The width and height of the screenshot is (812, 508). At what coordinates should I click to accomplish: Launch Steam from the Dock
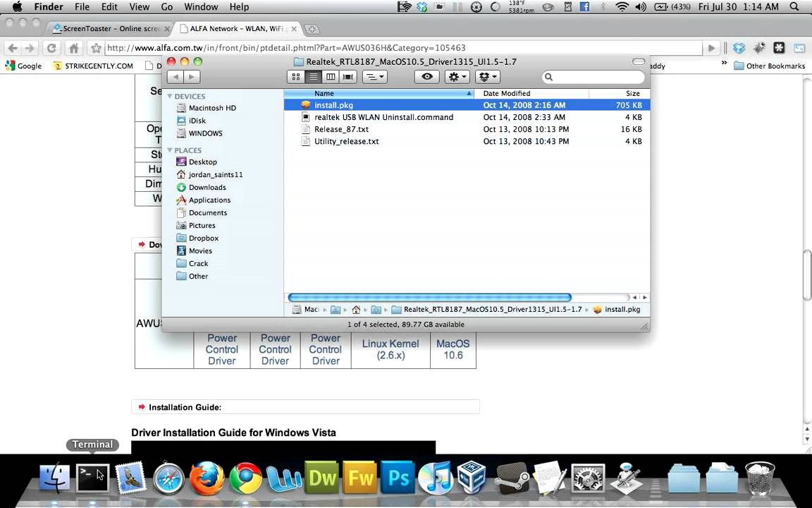[x=512, y=478]
